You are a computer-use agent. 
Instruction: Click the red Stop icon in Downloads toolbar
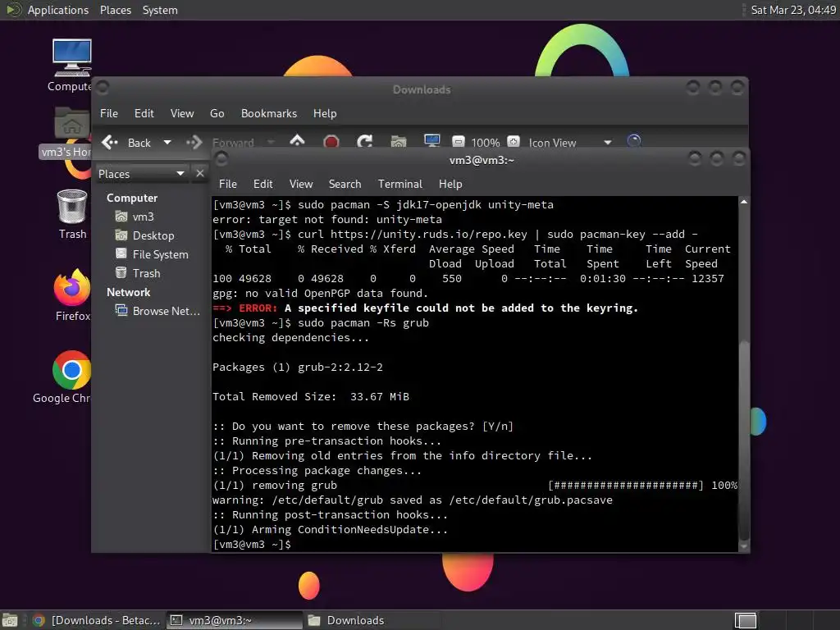(x=331, y=142)
